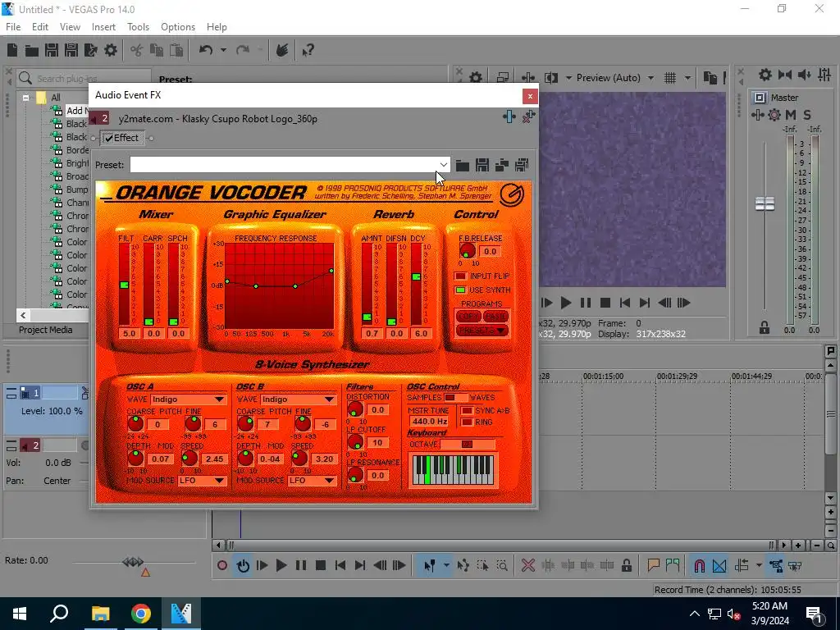Click Downmix Output icon in Master Bus
Screen dimensions: 840x630
tap(785, 75)
